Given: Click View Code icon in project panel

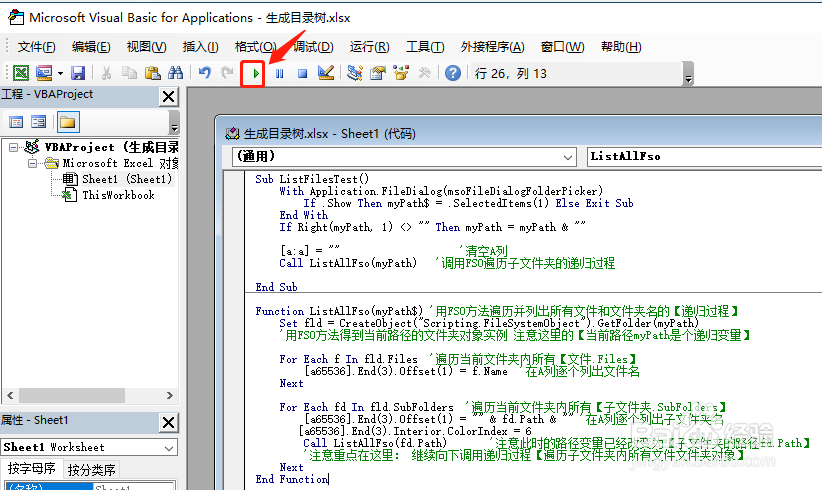Looking at the screenshot, I should pyautogui.click(x=16, y=122).
